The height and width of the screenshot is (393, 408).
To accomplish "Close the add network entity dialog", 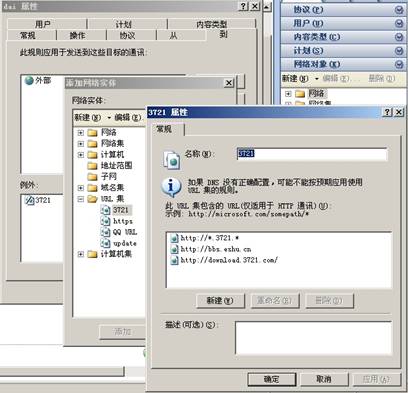I will coord(229,83).
